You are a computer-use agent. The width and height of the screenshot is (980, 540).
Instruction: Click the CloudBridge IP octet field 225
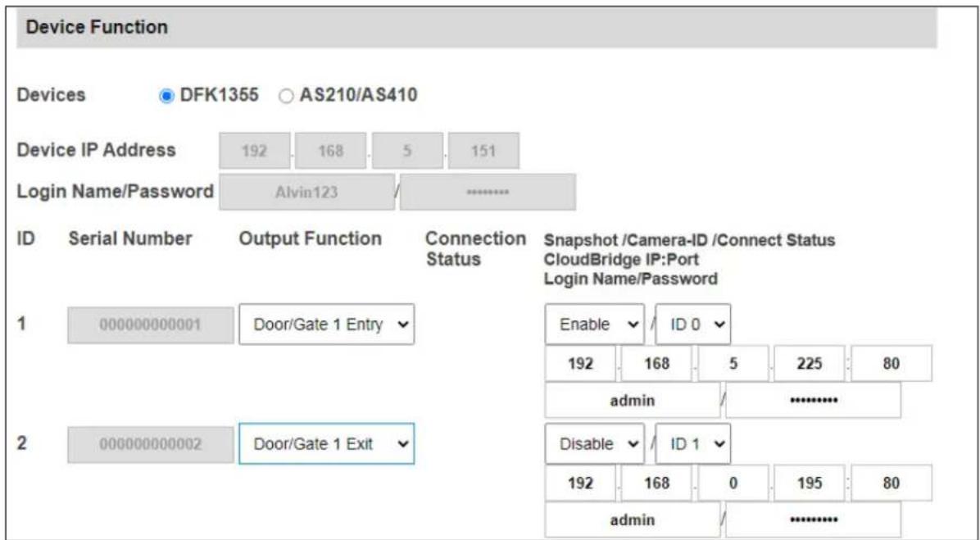tap(810, 363)
